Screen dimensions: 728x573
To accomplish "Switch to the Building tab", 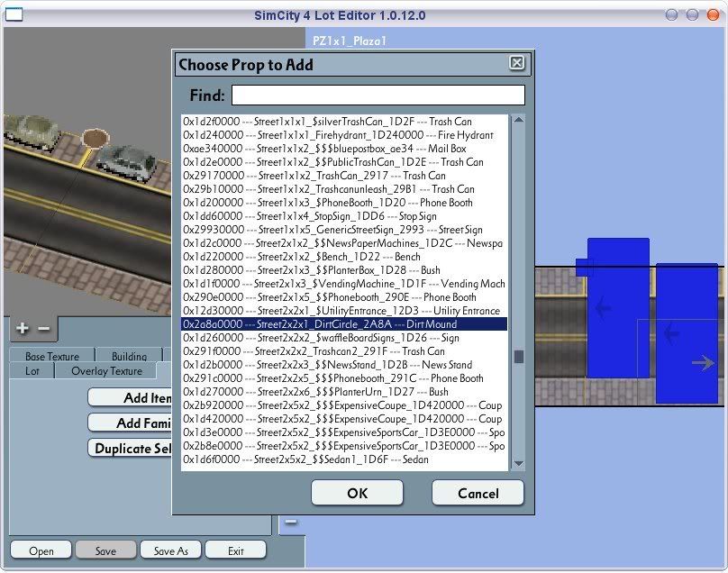I will click(129, 356).
